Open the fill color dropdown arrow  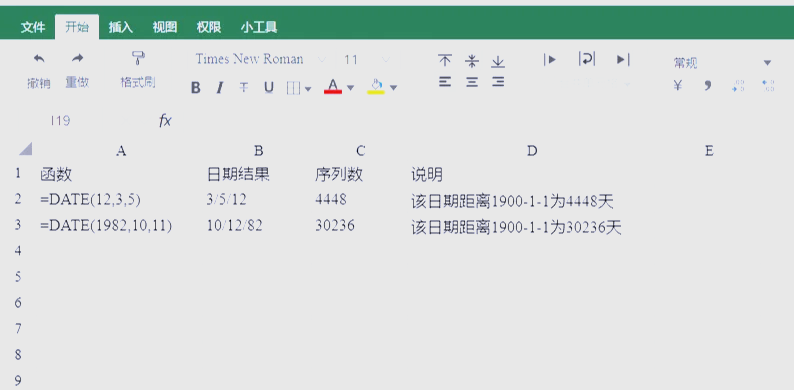pos(393,88)
